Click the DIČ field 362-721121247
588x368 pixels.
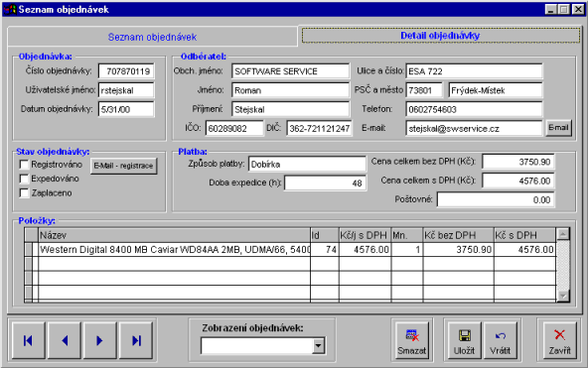pyautogui.click(x=319, y=128)
